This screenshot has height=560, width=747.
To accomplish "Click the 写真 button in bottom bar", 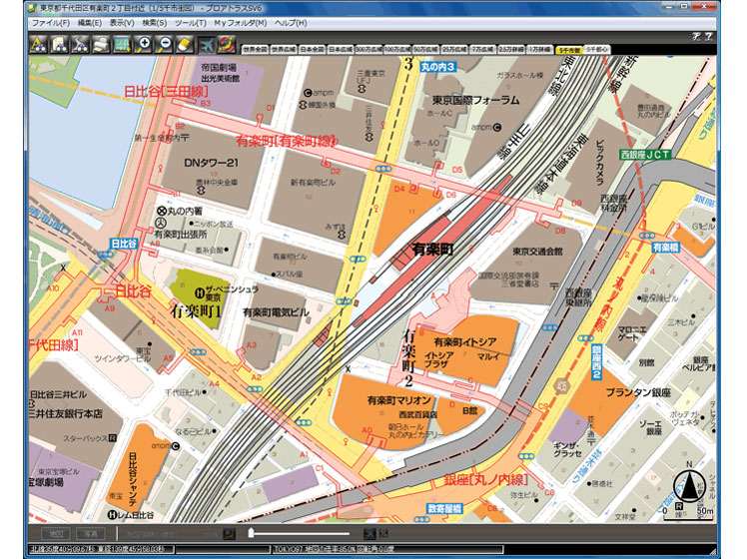I will 91,534.
